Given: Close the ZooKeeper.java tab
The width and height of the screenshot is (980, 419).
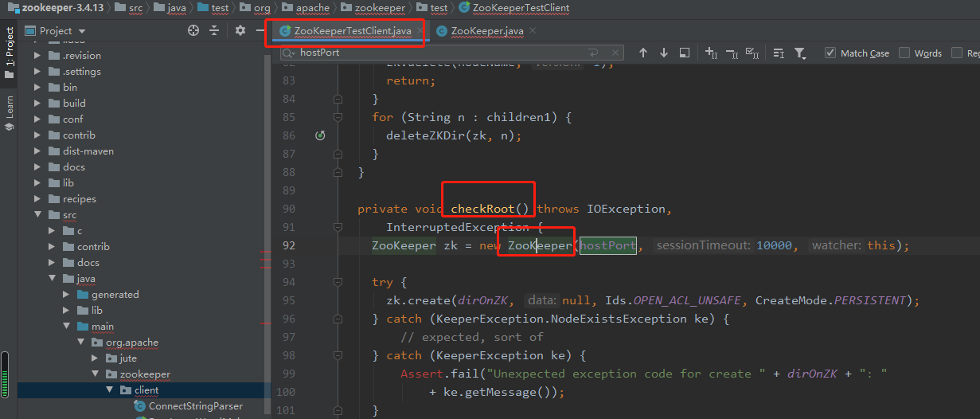Looking at the screenshot, I should [x=532, y=30].
